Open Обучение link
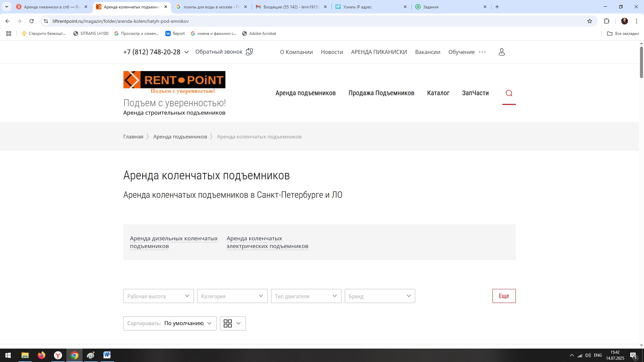 click(462, 52)
